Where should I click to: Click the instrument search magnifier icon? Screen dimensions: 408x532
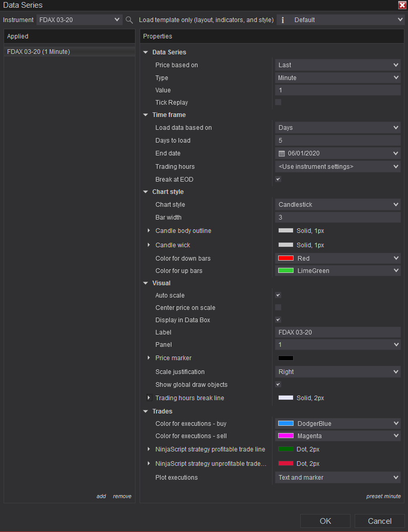pos(129,20)
